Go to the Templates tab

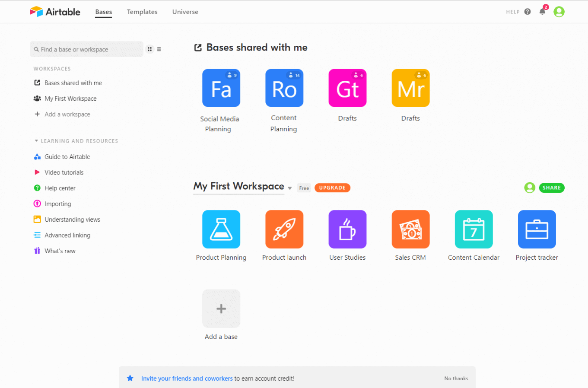click(x=142, y=12)
